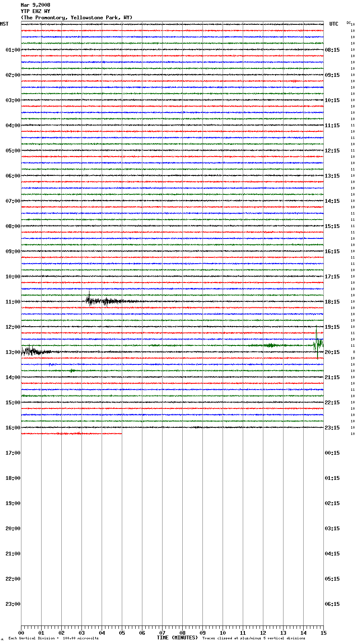The height and width of the screenshot is (644, 357).
Task: Select the MST time label '23:00'
Action: [x=13, y=604]
